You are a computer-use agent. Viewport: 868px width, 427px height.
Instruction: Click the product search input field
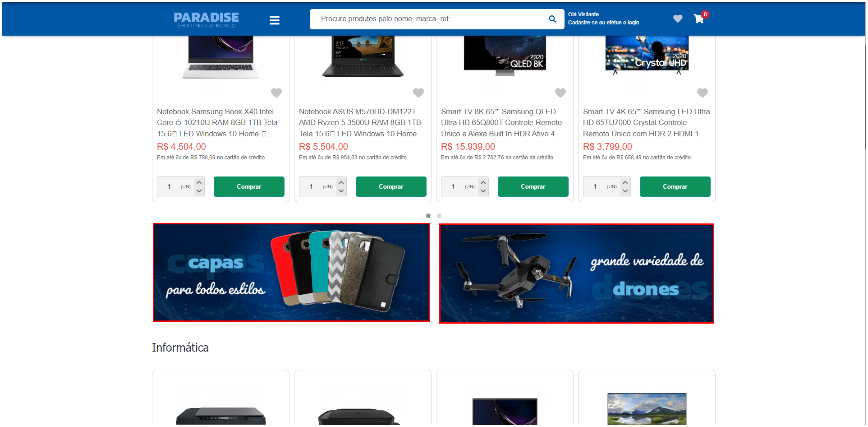(x=431, y=19)
